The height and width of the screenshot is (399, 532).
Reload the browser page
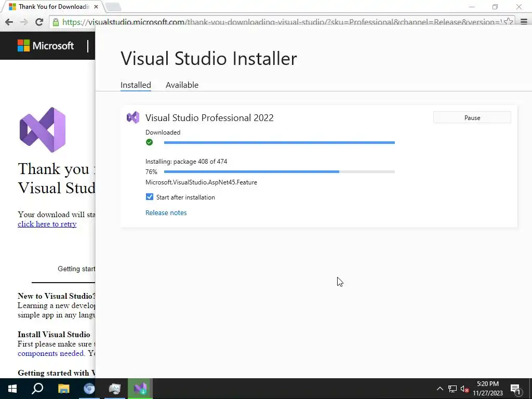39,22
